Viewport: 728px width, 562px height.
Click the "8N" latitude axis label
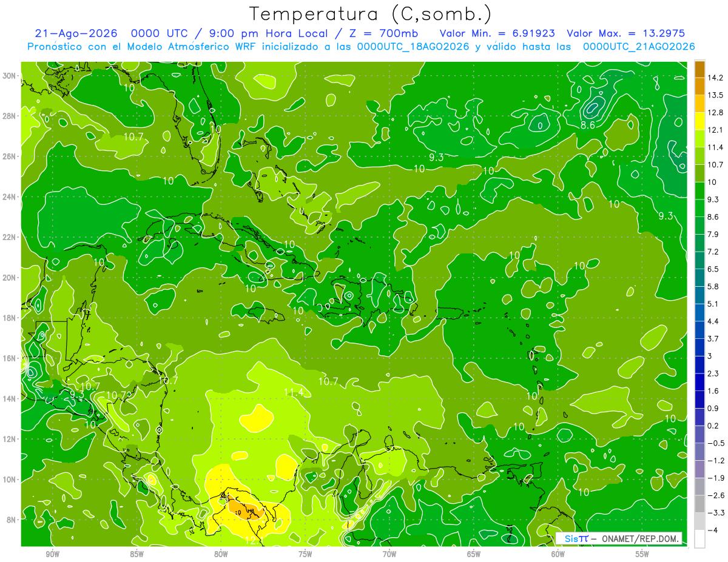point(12,520)
